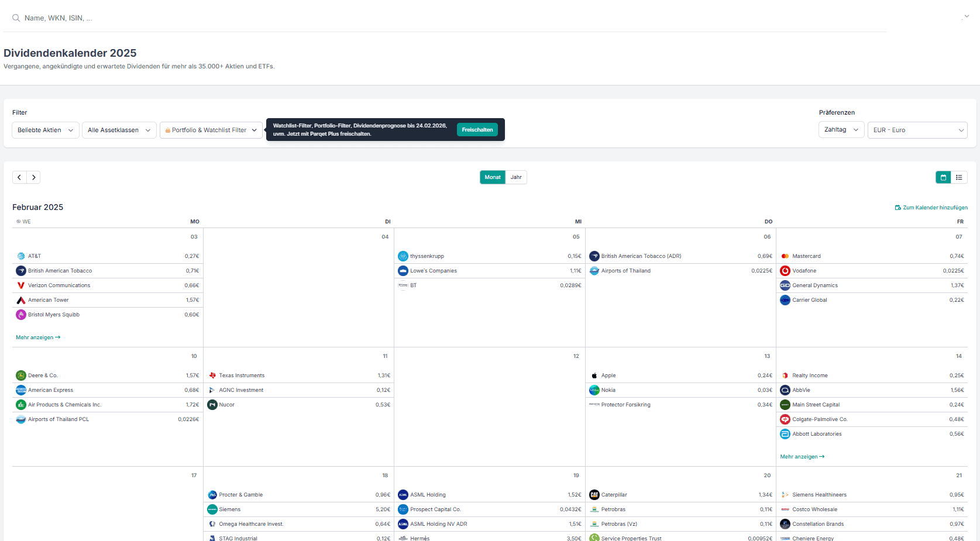This screenshot has width=980, height=541.
Task: Click British American Tobacco (ADR) logo icon
Action: 594,256
